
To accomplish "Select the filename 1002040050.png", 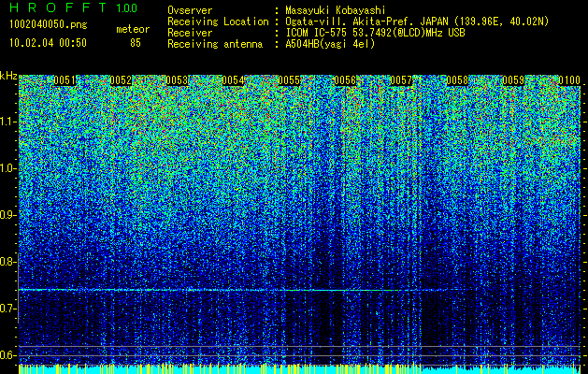I will click(x=48, y=24).
